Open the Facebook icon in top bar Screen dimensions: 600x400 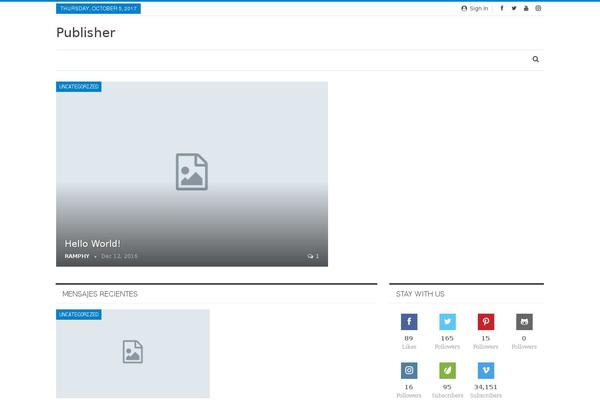(502, 8)
